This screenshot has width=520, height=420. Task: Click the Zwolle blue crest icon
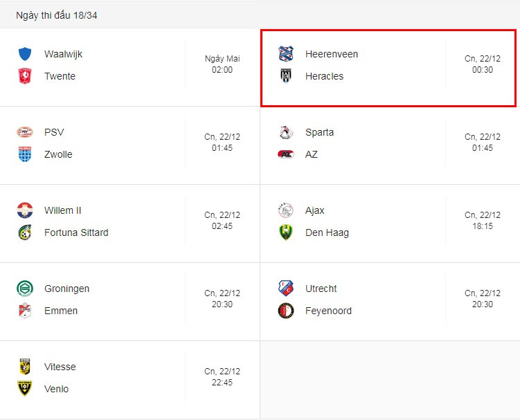[25, 154]
